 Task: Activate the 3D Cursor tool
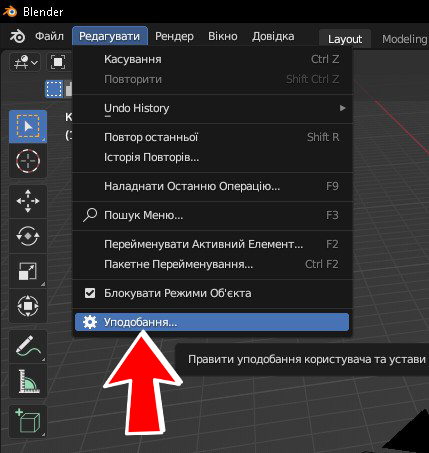pos(28,161)
